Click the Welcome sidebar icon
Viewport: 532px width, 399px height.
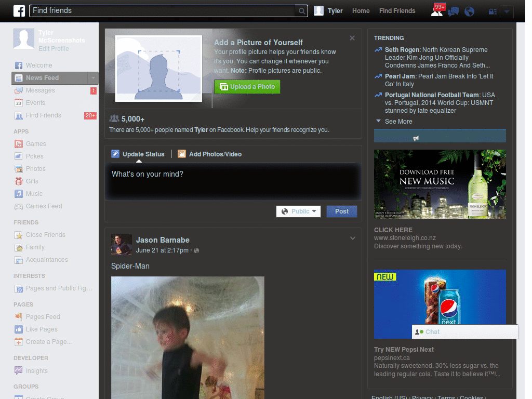coord(19,65)
